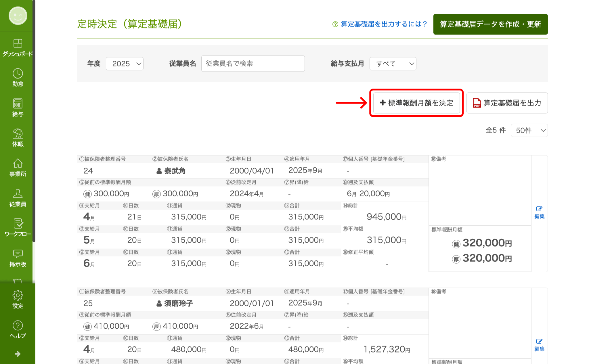Navigate to 従業員 person icon
This screenshot has width=589, height=364.
pyautogui.click(x=18, y=194)
